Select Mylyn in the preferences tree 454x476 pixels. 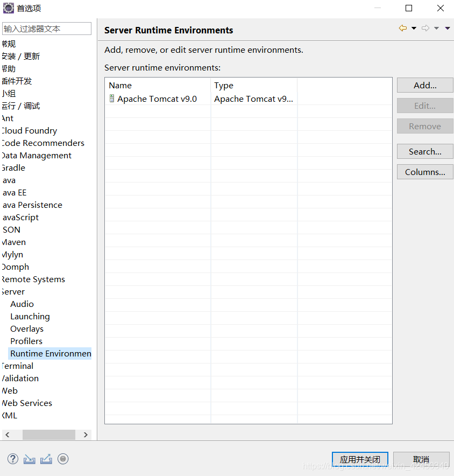pos(12,254)
